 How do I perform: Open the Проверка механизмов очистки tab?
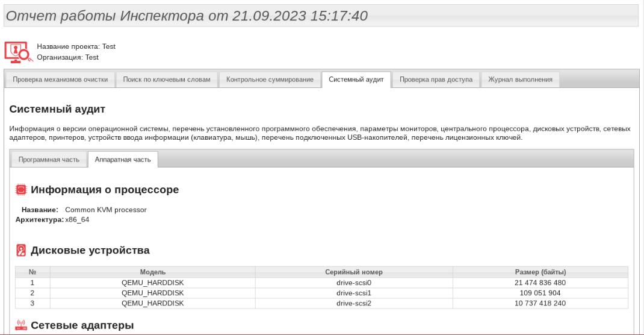[60, 80]
